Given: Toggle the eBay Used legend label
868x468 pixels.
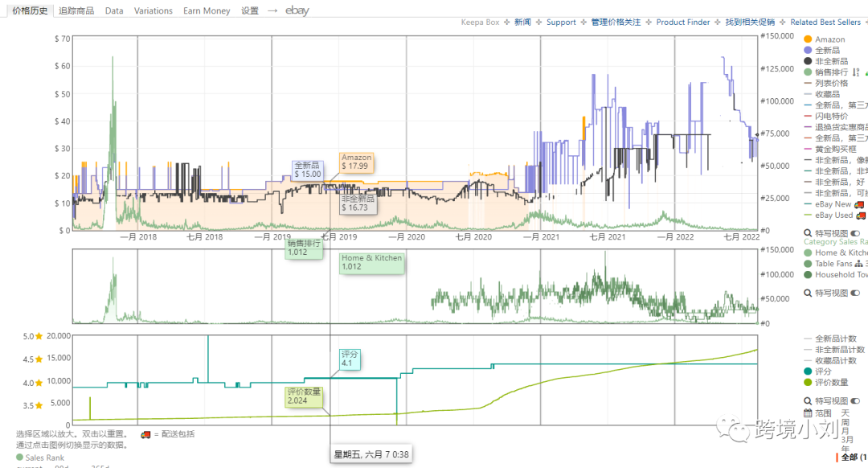Looking at the screenshot, I should (x=833, y=216).
